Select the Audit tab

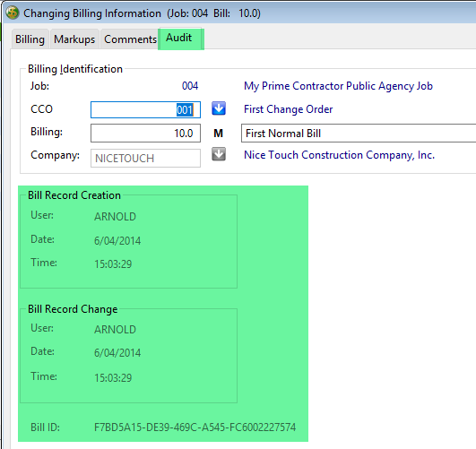coord(180,39)
